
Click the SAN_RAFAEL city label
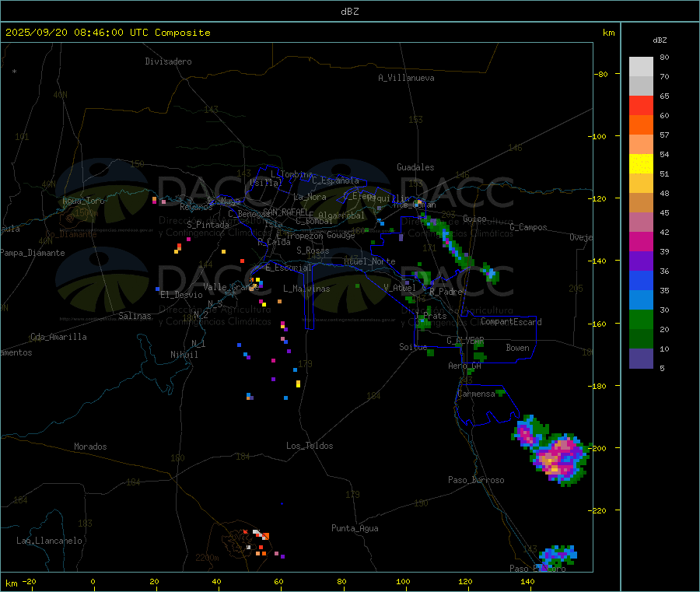click(285, 212)
